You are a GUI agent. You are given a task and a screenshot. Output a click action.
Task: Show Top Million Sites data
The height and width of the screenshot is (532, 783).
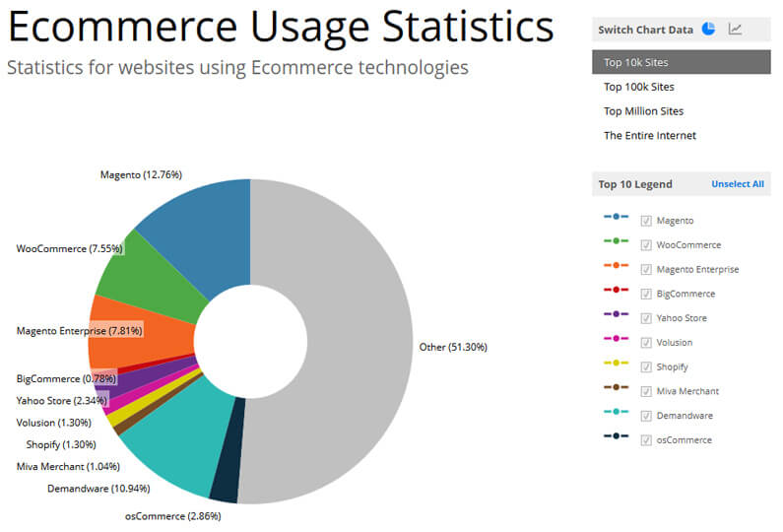coord(643,111)
